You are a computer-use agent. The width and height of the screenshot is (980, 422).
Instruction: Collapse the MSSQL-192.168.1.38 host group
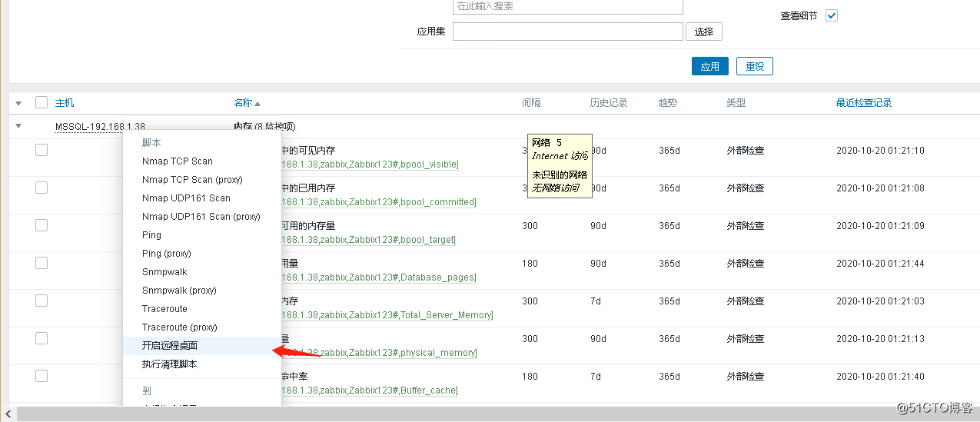pos(18,126)
